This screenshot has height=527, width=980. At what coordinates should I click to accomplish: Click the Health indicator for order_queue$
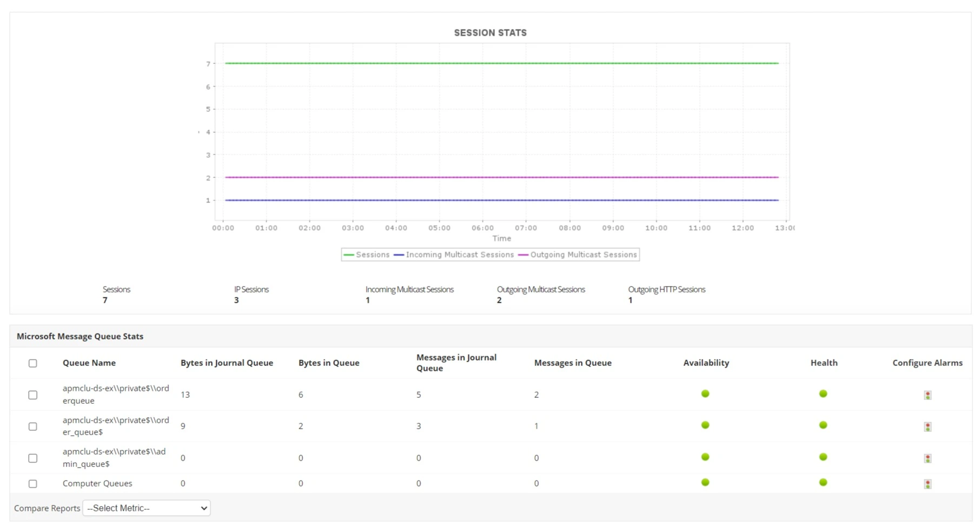tap(823, 425)
